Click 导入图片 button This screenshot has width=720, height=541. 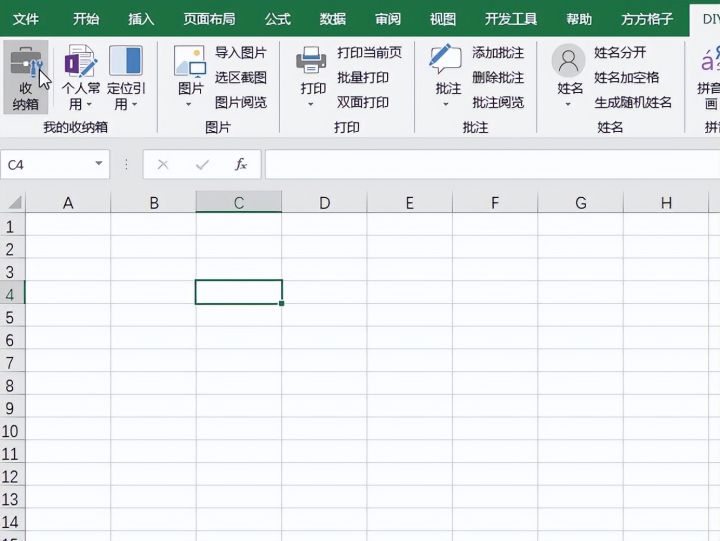241,53
